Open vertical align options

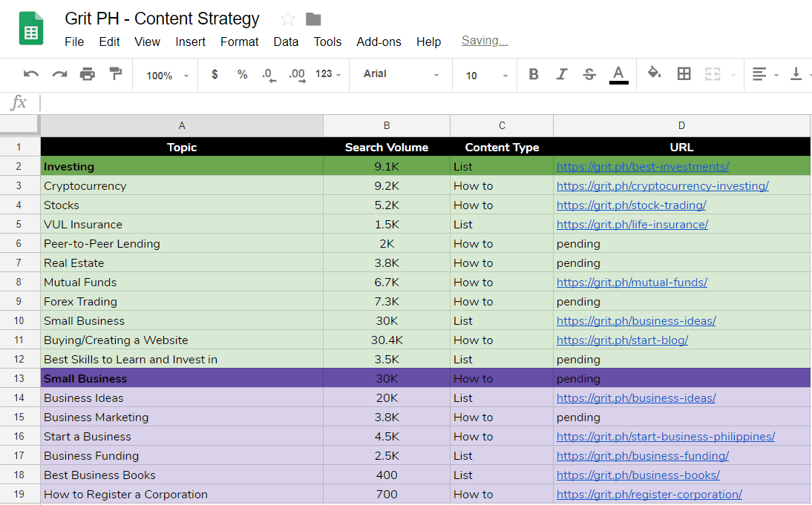[x=799, y=74]
